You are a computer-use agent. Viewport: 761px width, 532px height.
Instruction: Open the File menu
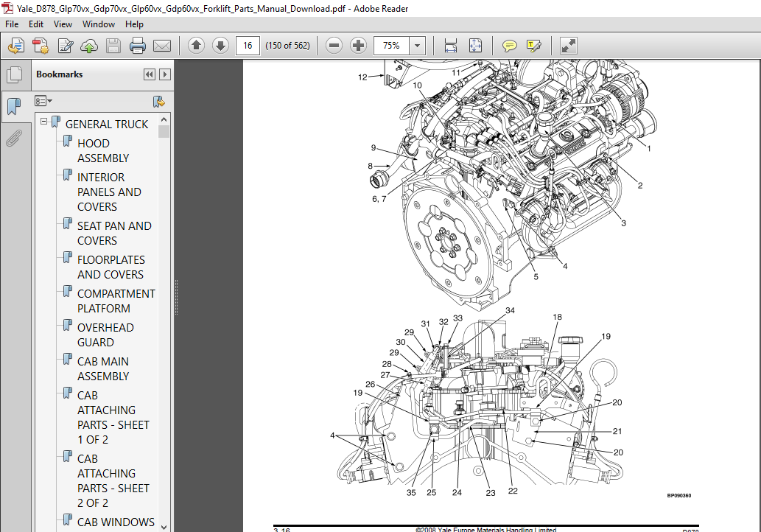click(12, 24)
